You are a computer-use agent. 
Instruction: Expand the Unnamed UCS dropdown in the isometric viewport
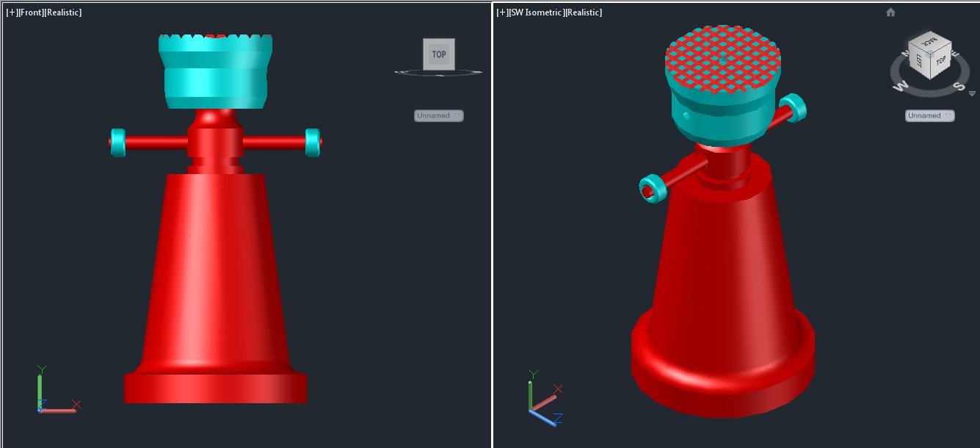click(x=929, y=116)
